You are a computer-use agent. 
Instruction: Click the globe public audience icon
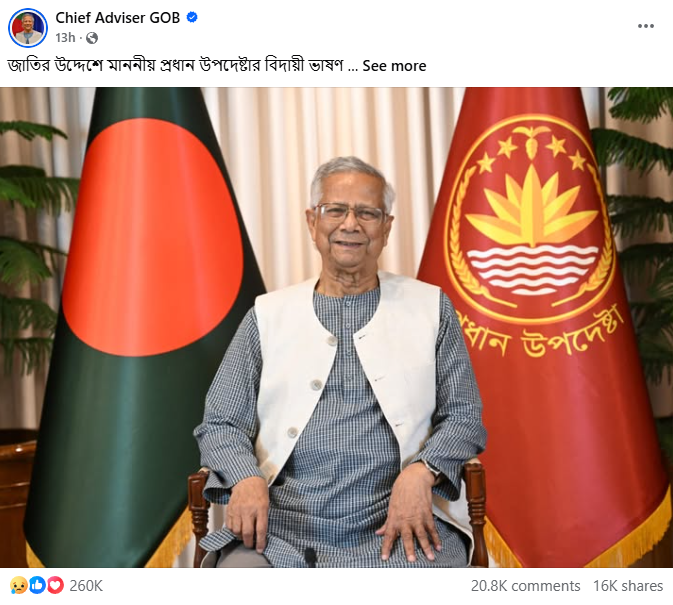click(x=92, y=38)
